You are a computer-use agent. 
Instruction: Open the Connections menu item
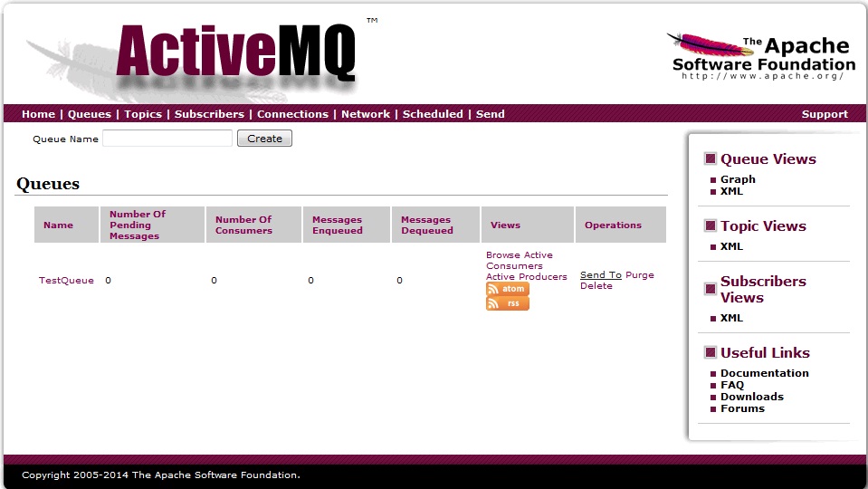pyautogui.click(x=292, y=114)
